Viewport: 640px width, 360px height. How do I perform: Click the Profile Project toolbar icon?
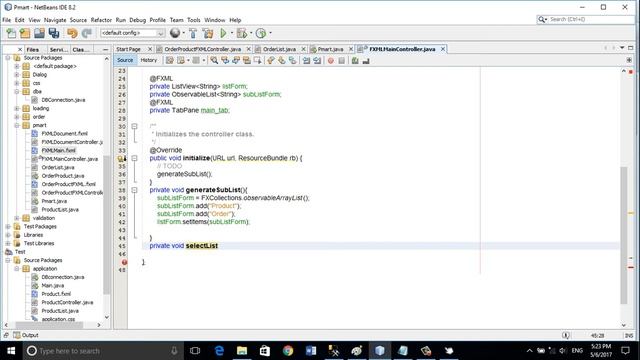tap(261, 33)
